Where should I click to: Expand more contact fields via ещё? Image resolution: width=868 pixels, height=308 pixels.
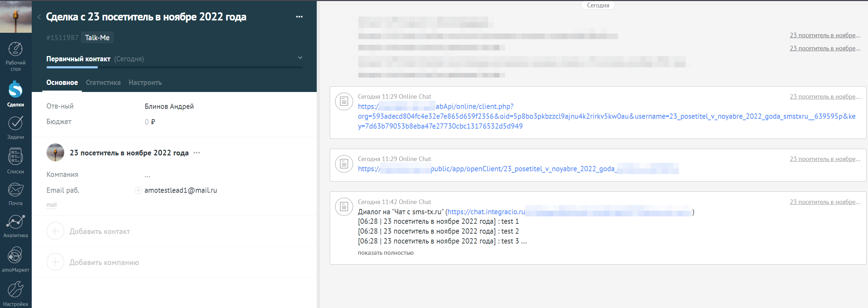click(x=51, y=205)
